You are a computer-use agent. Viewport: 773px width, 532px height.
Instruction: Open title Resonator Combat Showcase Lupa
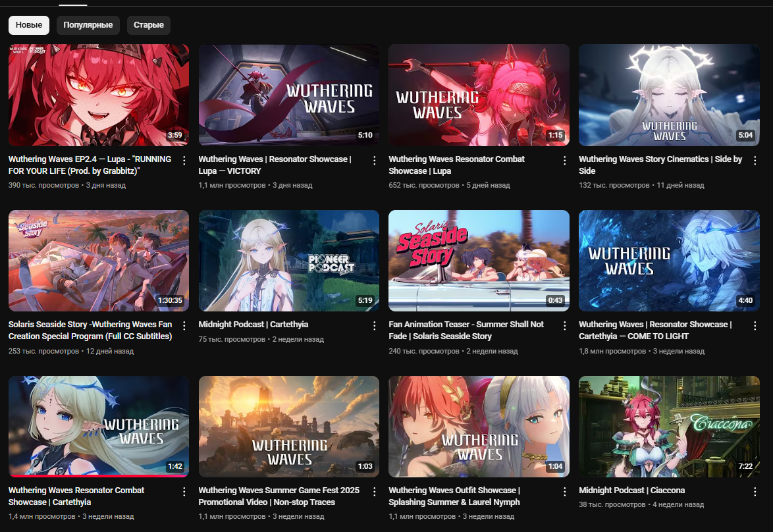[456, 165]
